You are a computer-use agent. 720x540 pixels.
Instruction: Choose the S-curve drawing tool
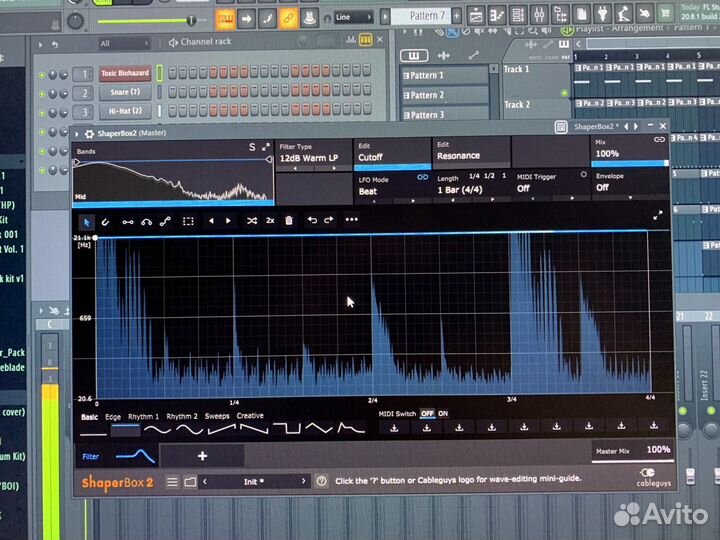coord(165,222)
